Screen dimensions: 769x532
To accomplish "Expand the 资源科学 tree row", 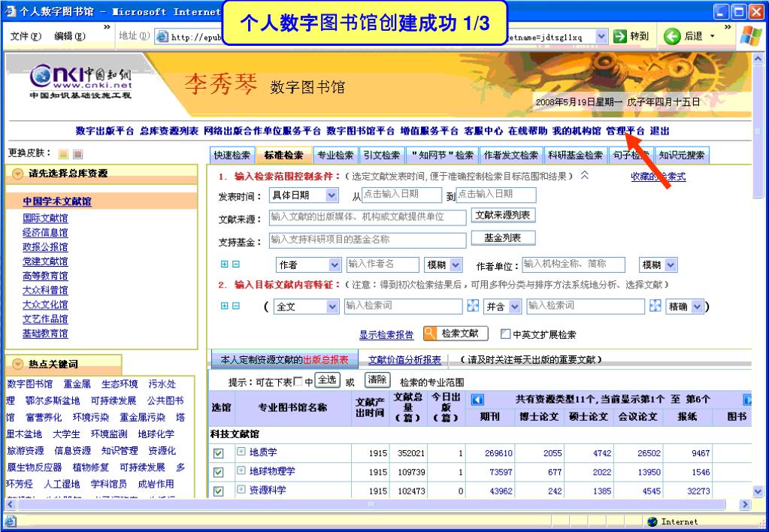I will tap(241, 489).
